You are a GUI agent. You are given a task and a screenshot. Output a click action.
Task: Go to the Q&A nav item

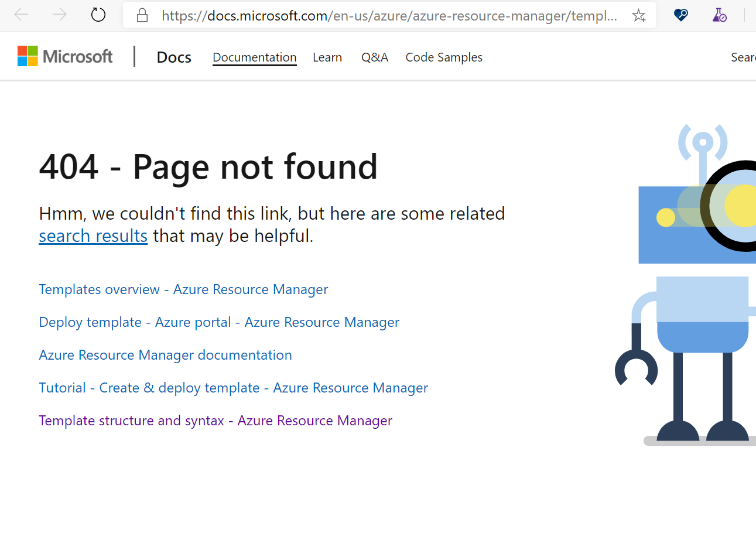tap(375, 57)
